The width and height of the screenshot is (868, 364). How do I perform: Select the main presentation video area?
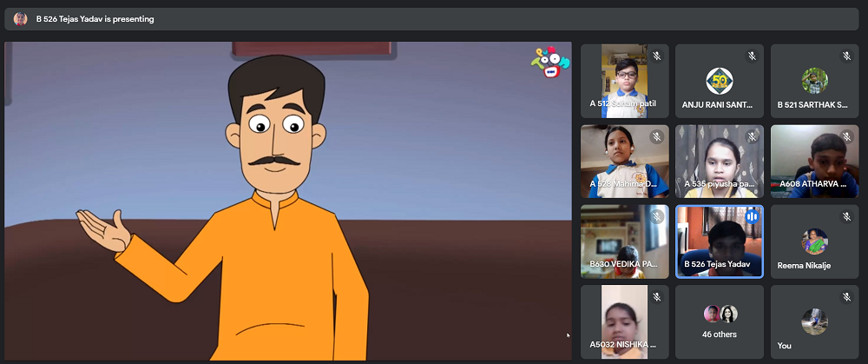pos(286,202)
